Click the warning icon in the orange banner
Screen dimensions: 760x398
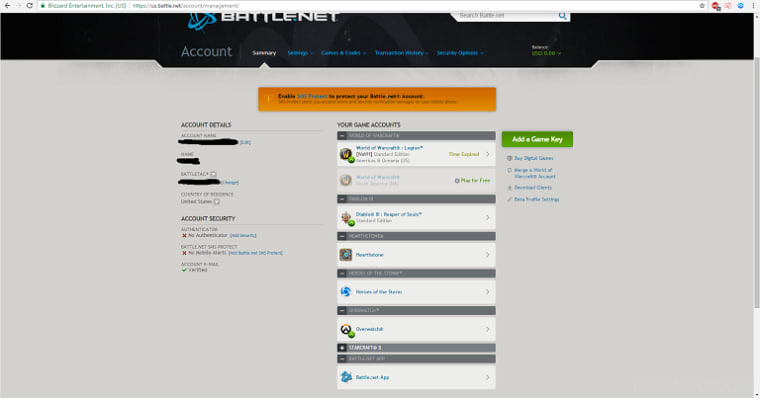pyautogui.click(x=268, y=99)
